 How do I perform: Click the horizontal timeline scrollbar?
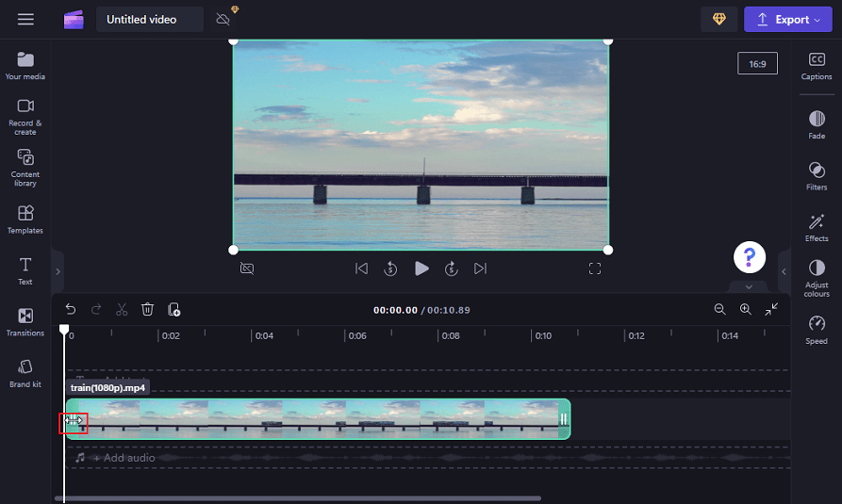click(x=298, y=498)
